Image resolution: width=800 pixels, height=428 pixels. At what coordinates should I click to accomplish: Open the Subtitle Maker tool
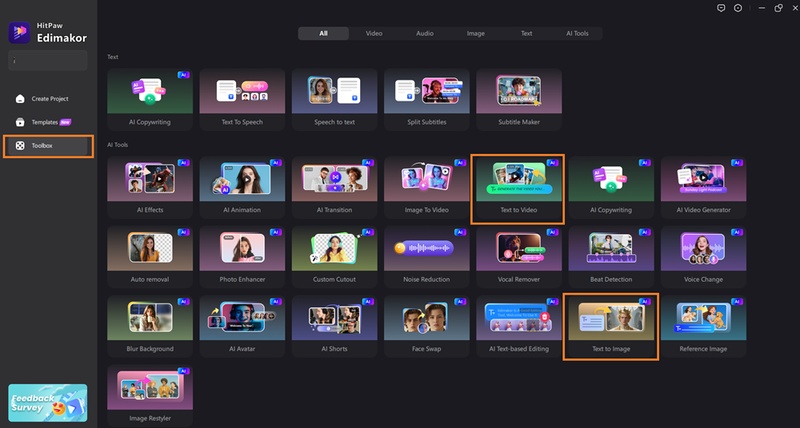(x=519, y=99)
